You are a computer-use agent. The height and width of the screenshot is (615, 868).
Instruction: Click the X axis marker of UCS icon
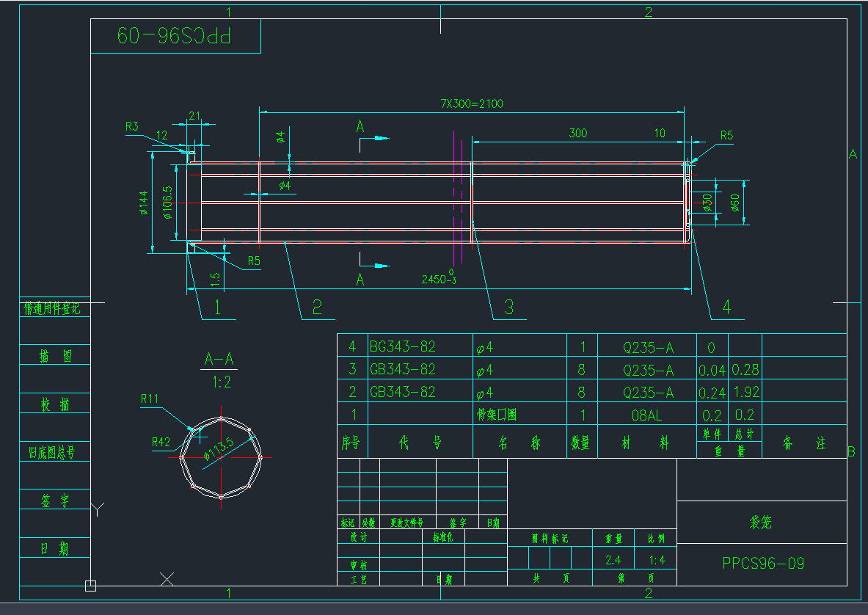pos(167,579)
